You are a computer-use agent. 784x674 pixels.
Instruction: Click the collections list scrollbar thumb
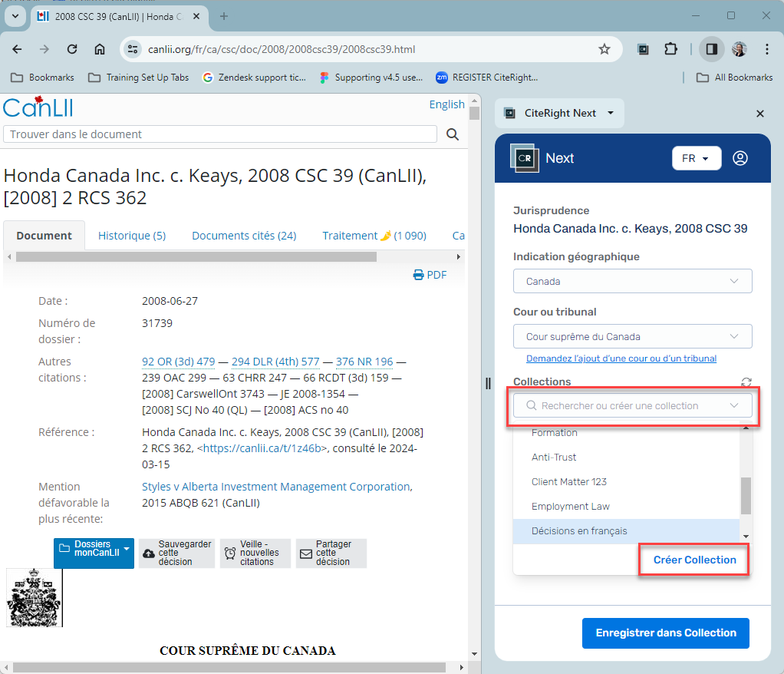746,496
